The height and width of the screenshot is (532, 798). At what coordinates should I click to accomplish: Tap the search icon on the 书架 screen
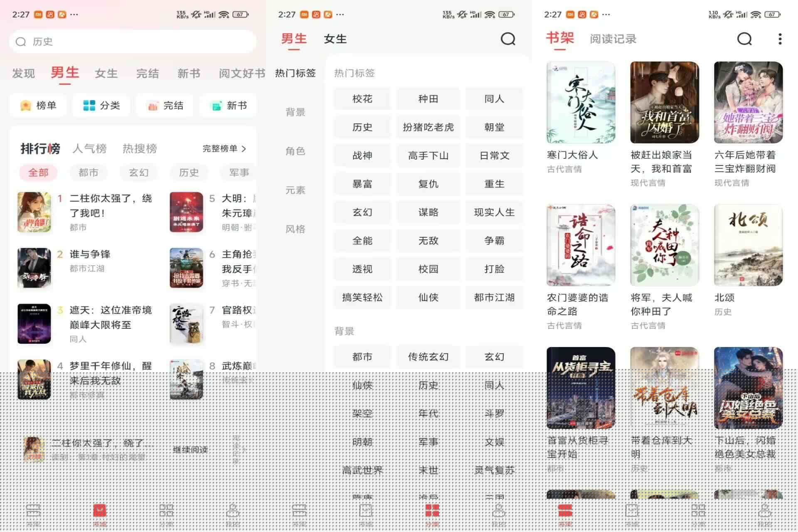[x=744, y=39]
